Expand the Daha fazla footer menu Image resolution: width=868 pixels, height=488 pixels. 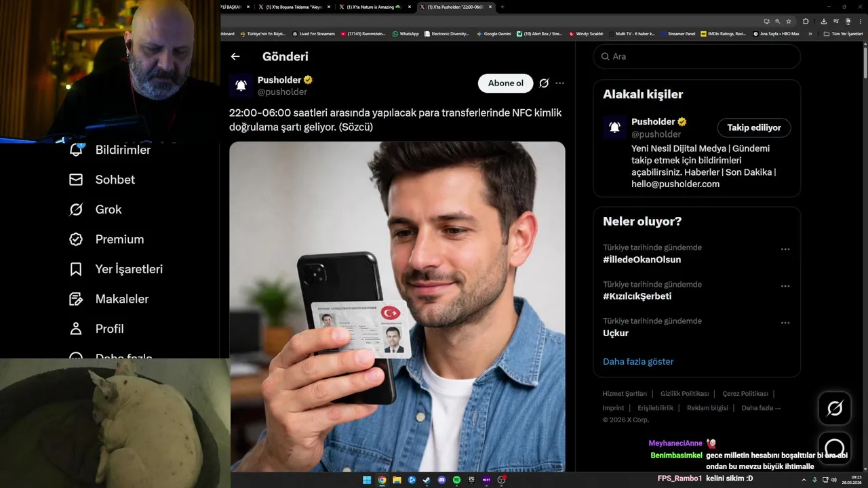761,408
